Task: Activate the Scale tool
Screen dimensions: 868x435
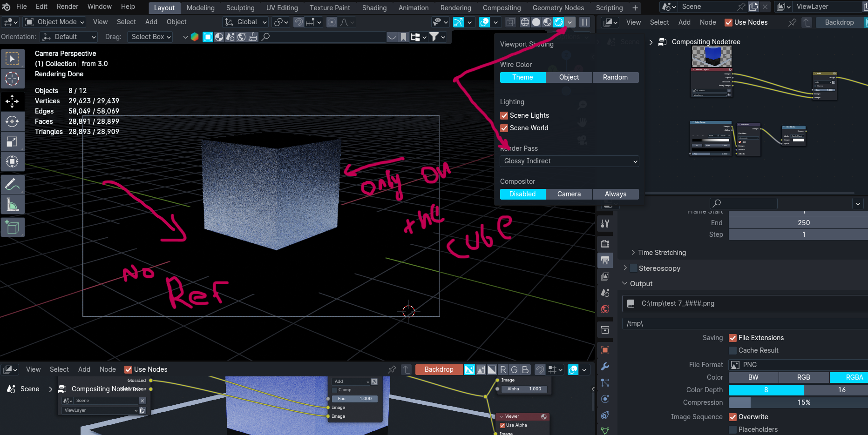Action: [12, 141]
